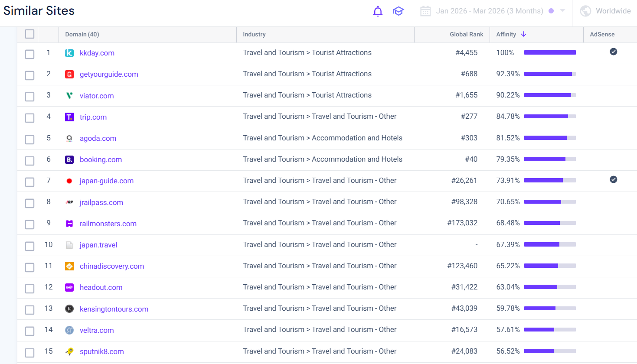Check the box for japan-guide.com row

point(29,182)
